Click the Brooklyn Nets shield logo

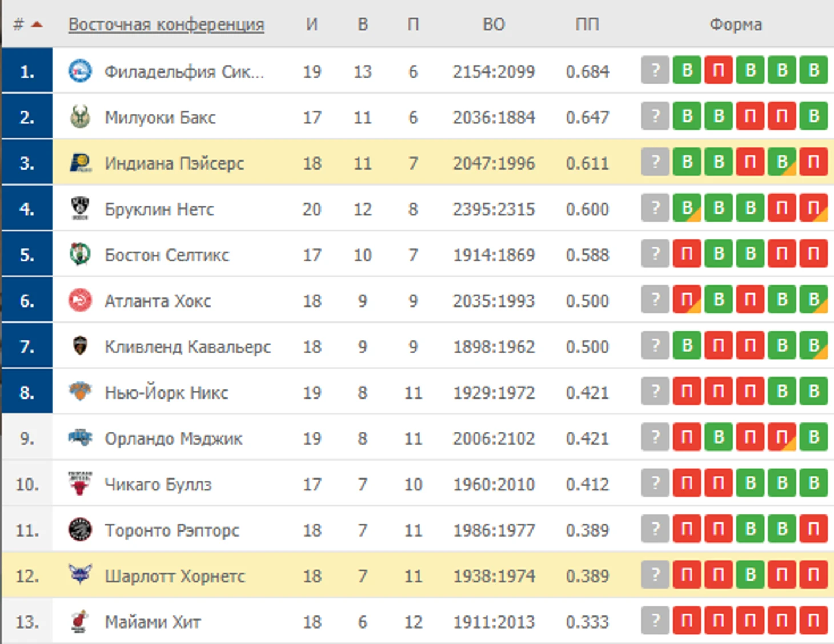click(x=80, y=208)
